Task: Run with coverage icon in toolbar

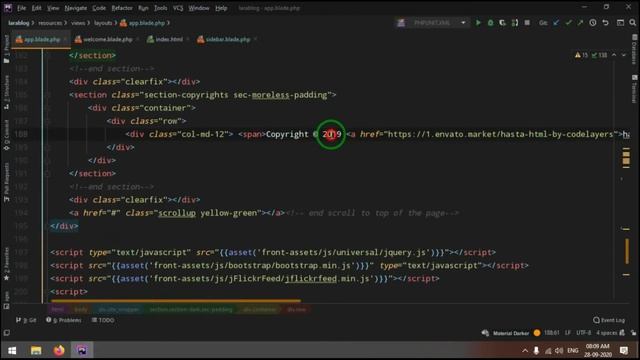Action: (x=502, y=23)
